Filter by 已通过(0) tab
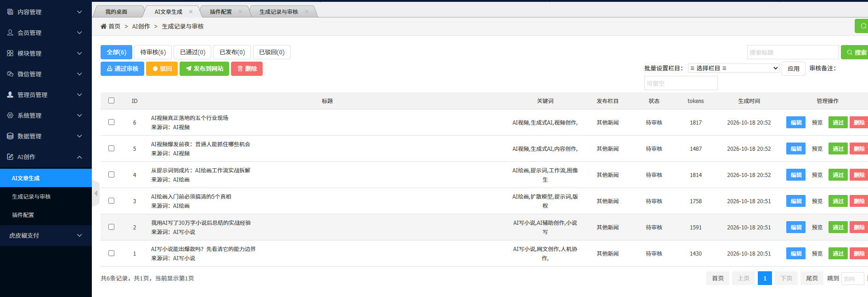This screenshot has width=868, height=297. pos(192,52)
